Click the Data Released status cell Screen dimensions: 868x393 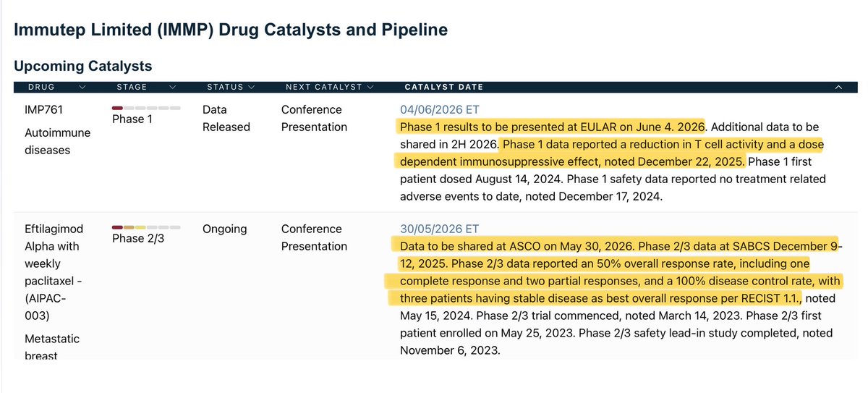226,119
